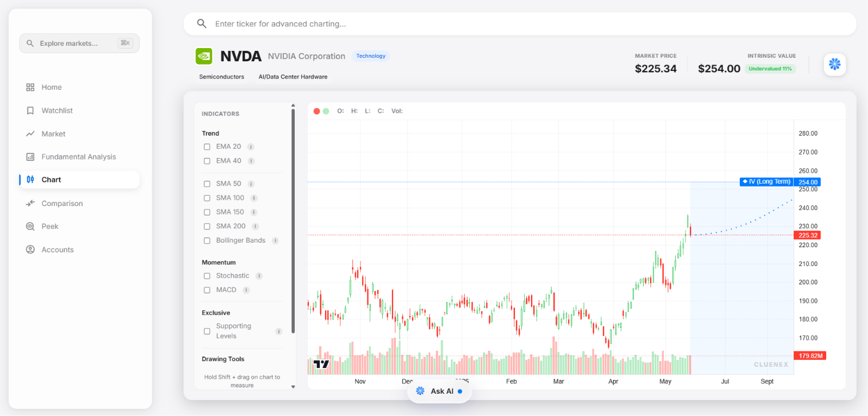Click the Home grid icon in sidebar
868x416 pixels.
(30, 88)
